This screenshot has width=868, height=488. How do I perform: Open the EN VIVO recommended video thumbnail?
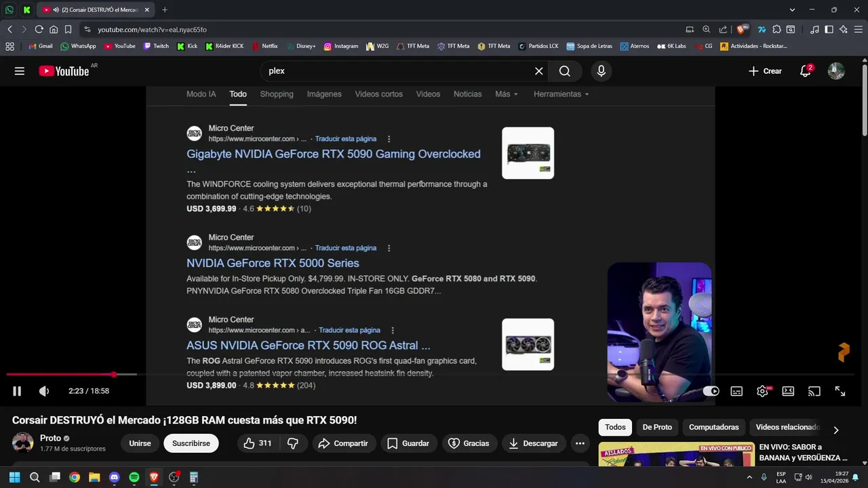676,455
